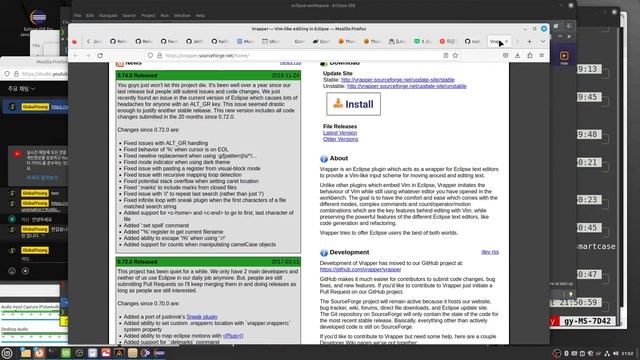This screenshot has width=640, height=360.
Task: Close the Vrapper tab
Action: [506, 42]
